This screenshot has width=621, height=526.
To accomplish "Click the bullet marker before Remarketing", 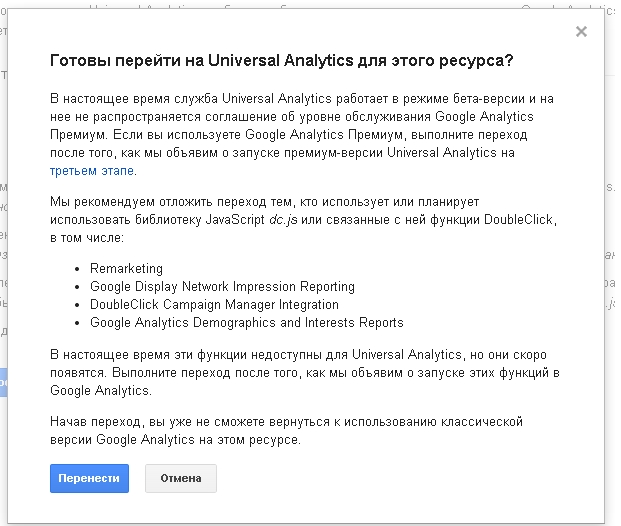I will coord(77,269).
